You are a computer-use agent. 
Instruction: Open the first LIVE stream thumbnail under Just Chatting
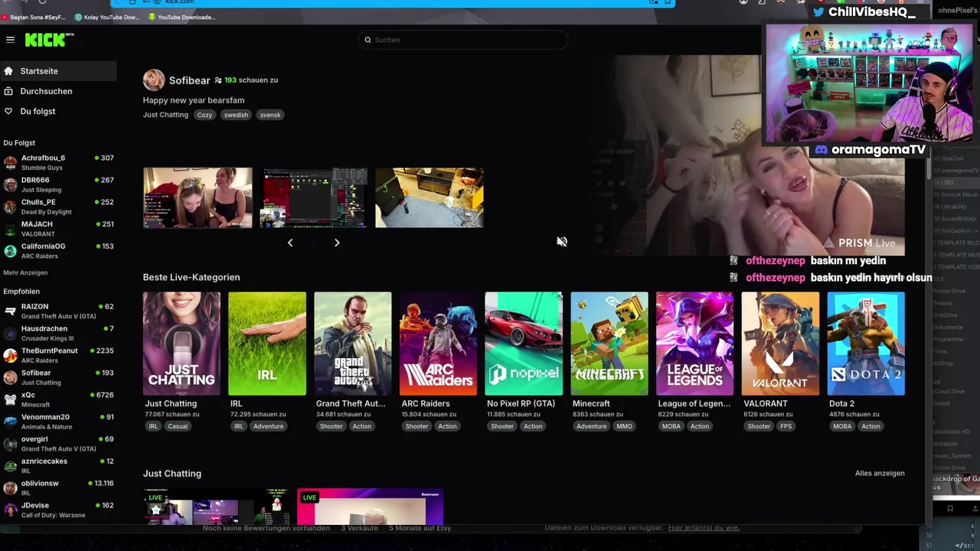point(216,507)
